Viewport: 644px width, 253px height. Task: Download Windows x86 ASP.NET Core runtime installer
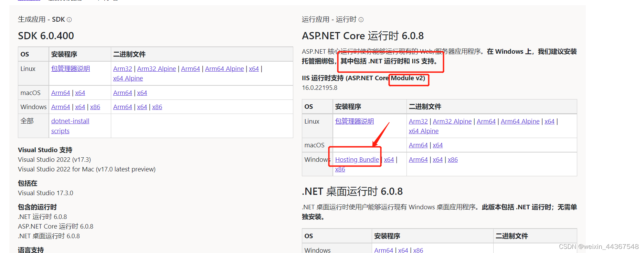click(x=340, y=169)
